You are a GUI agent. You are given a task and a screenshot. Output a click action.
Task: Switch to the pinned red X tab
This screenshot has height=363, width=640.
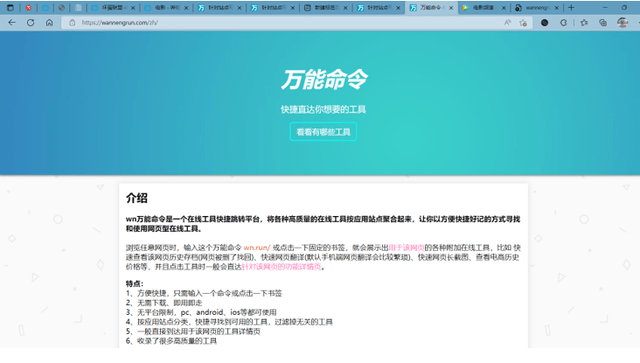[x=28, y=7]
